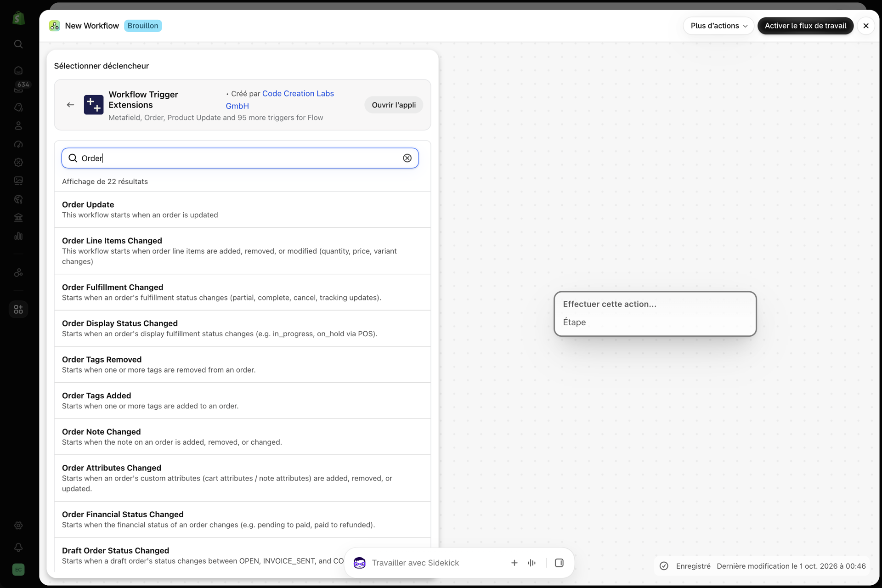882x588 pixels.
Task: Open notifications bell in the sidebar
Action: click(18, 547)
